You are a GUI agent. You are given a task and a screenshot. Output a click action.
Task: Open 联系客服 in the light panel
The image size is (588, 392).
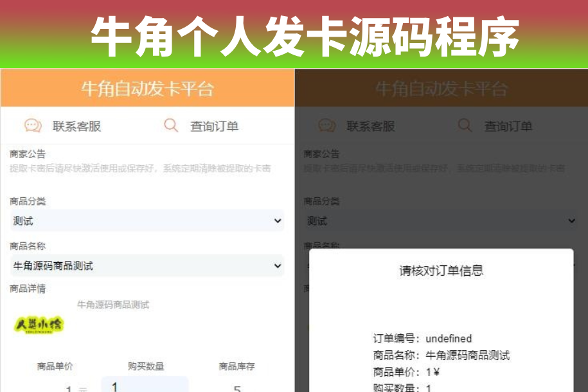tap(77, 127)
